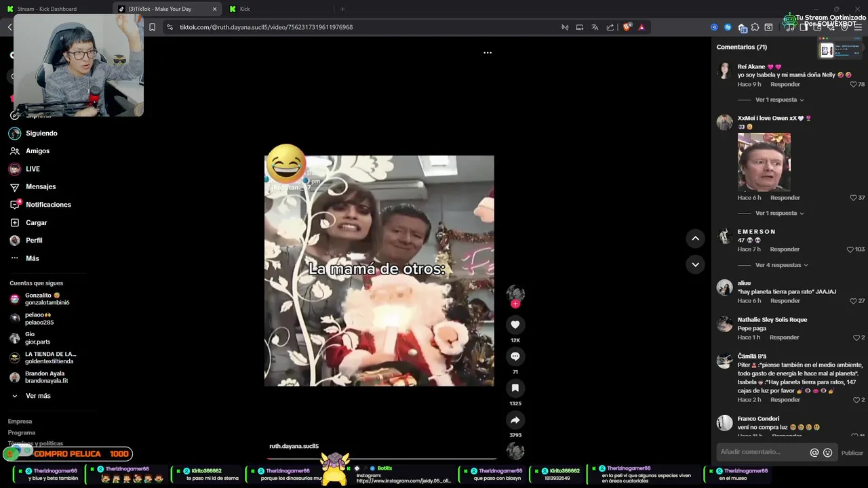Screen dimensions: 868x488
Task: Open the Brave Rewards triangle icon
Action: click(642, 27)
